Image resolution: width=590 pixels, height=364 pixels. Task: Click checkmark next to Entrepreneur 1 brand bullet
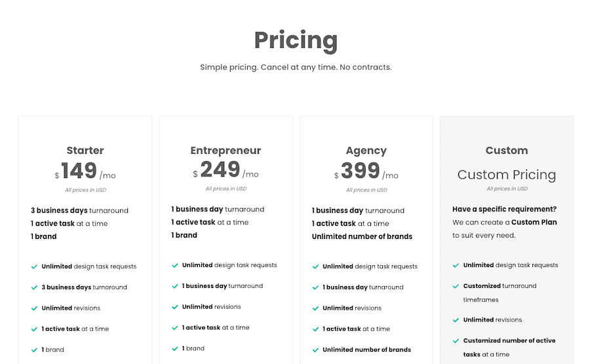174,348
